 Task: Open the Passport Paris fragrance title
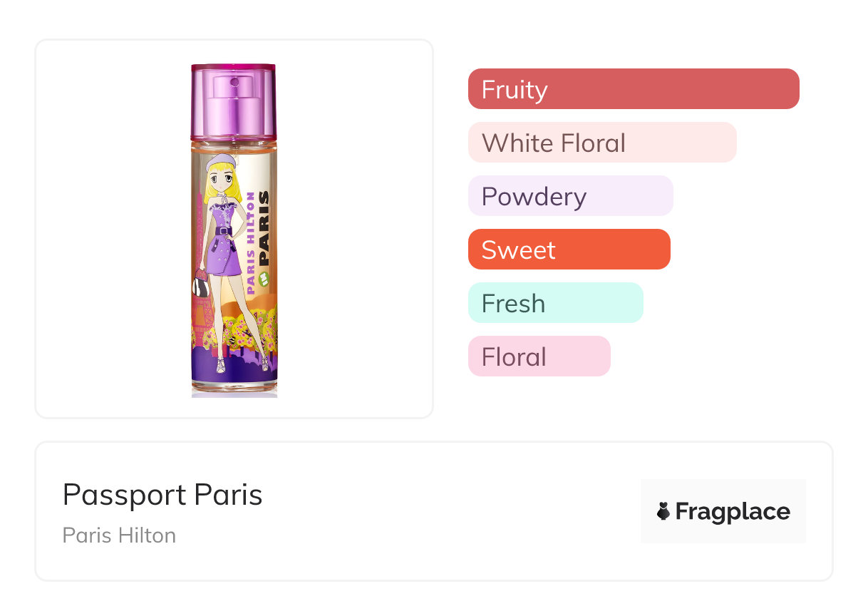pyautogui.click(x=162, y=495)
